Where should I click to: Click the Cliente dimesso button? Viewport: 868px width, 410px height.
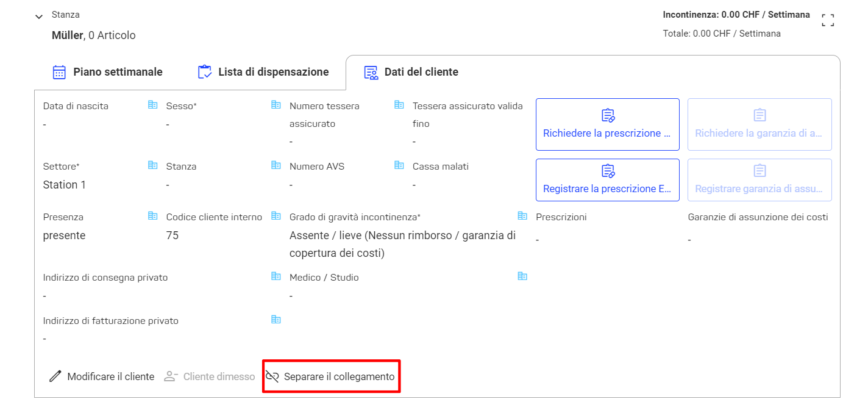210,376
